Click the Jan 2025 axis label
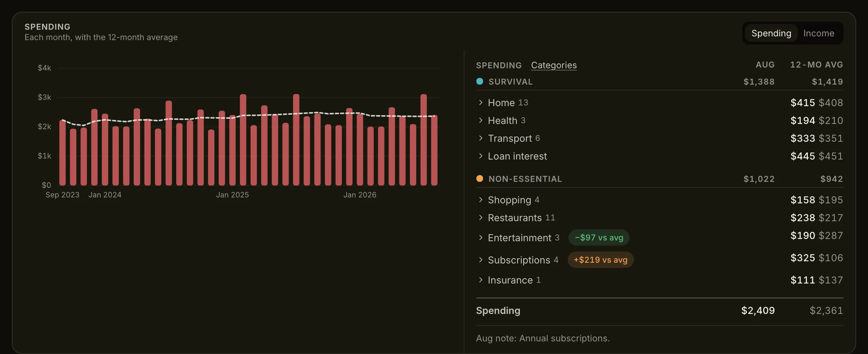 tap(232, 195)
